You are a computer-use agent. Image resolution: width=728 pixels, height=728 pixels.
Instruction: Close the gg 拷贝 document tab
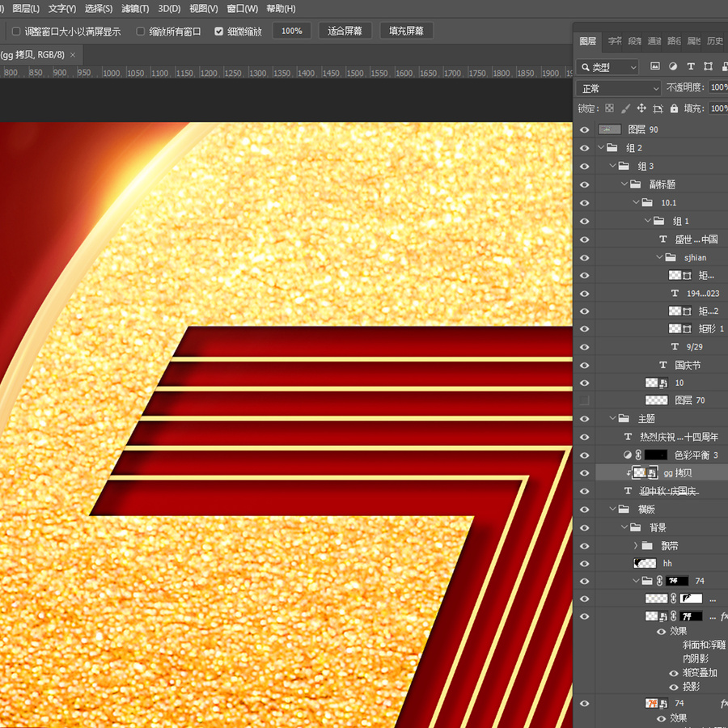point(73,55)
